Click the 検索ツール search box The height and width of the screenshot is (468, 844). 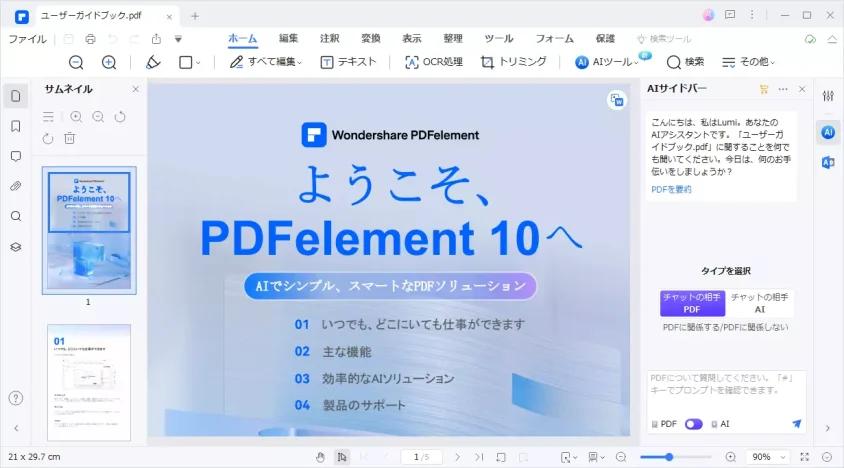click(664, 39)
